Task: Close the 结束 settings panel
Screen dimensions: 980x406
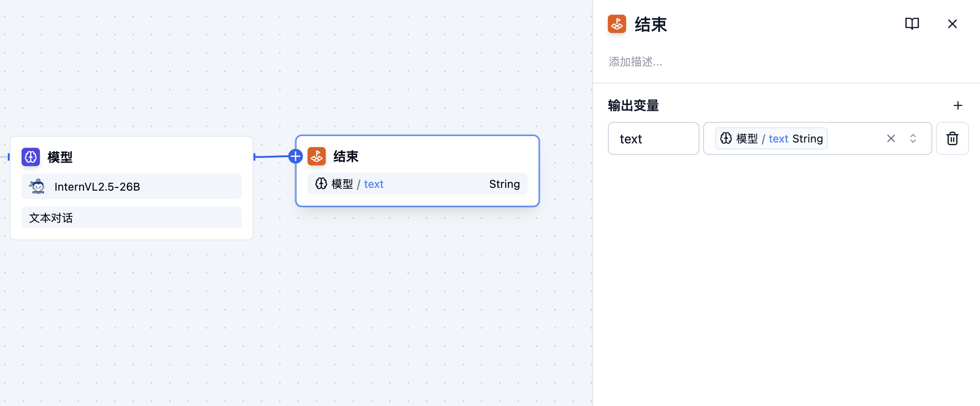Action: tap(952, 24)
